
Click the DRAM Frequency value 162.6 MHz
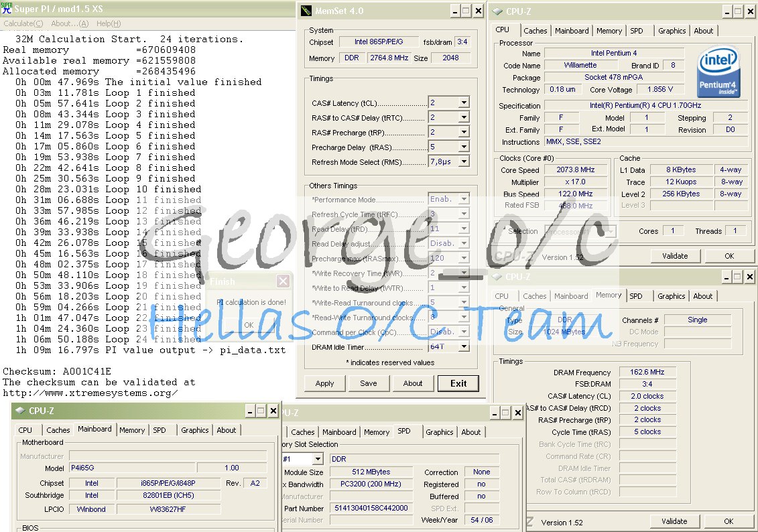click(647, 372)
